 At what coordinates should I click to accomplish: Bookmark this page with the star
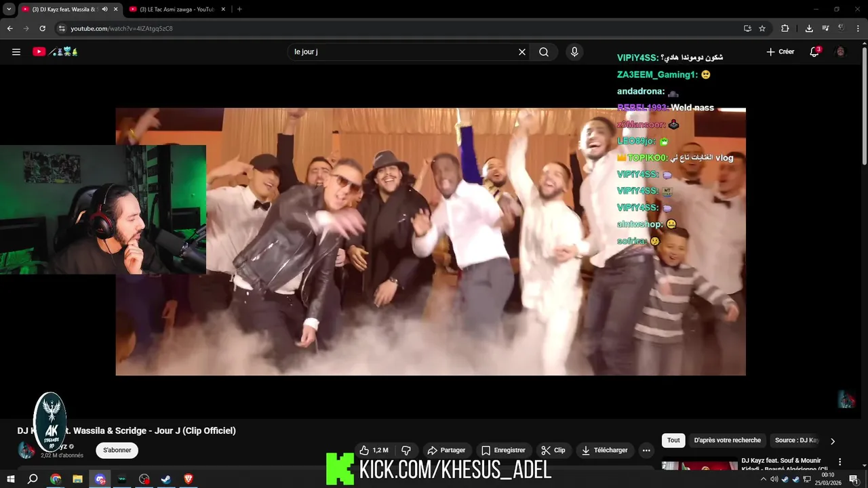762,28
